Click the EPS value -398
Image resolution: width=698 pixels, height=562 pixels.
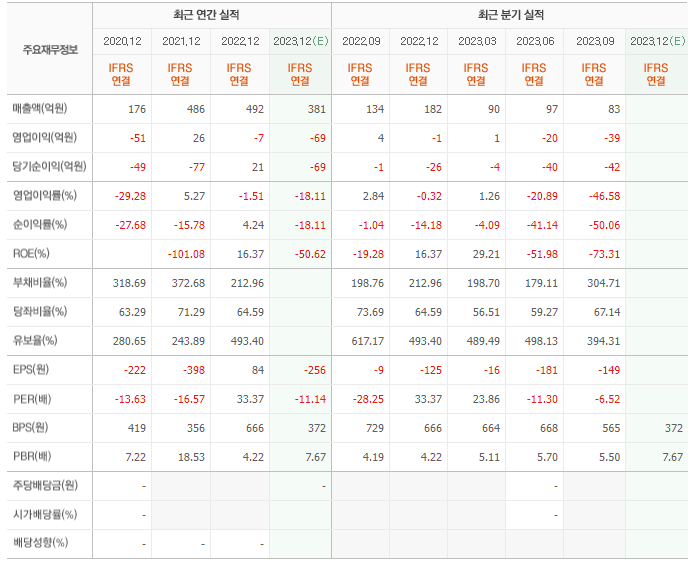click(194, 370)
